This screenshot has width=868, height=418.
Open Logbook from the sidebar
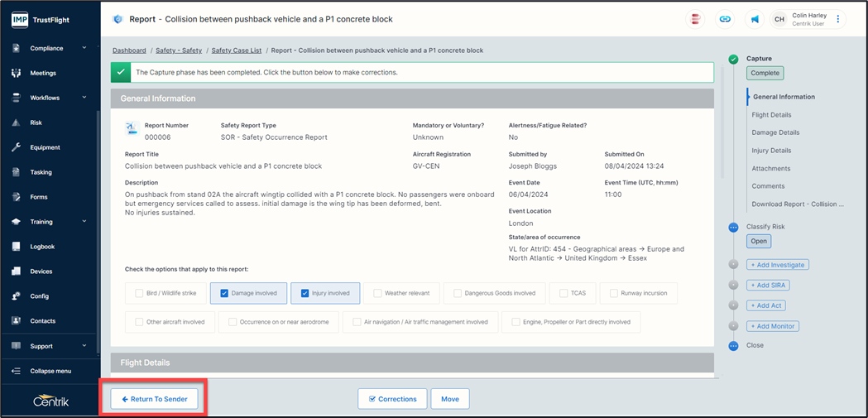pos(42,247)
